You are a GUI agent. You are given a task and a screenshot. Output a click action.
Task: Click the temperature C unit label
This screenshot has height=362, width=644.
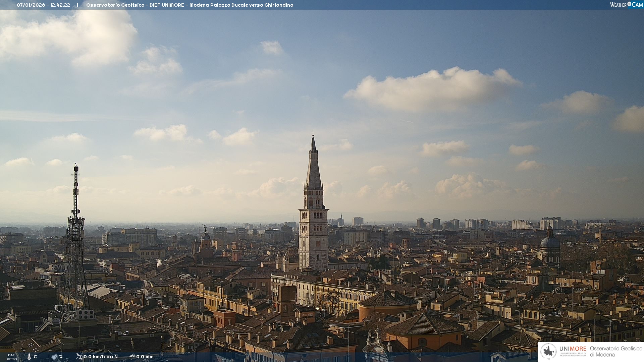pyautogui.click(x=35, y=357)
